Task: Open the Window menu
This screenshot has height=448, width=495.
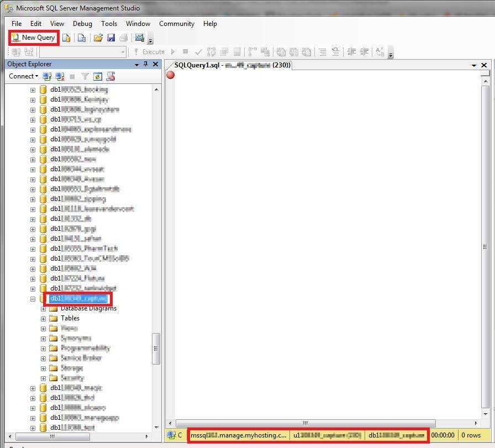Action: (x=138, y=24)
